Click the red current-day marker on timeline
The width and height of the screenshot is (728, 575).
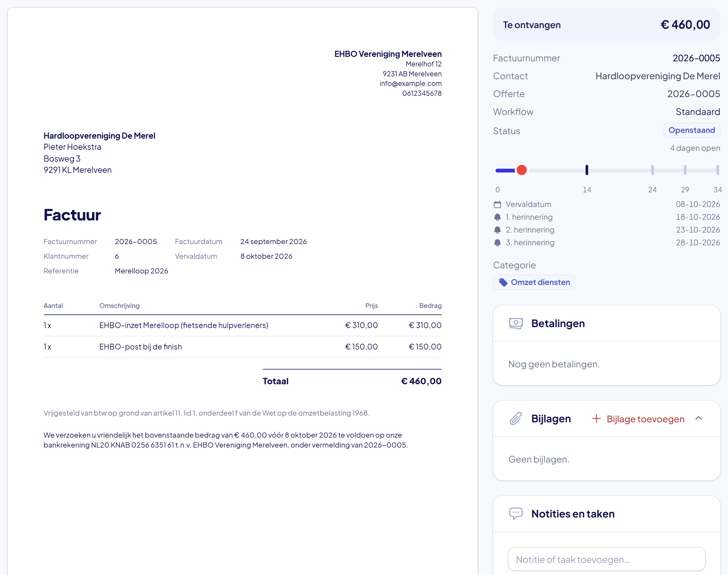(521, 170)
